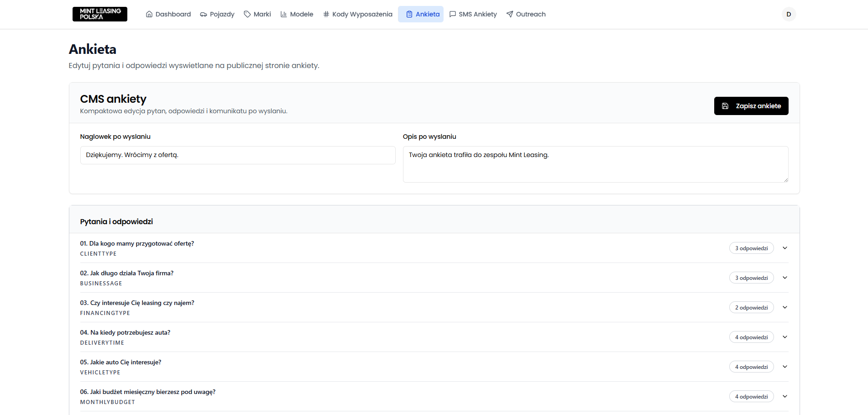The image size is (868, 415).
Task: Click '4 odpowiedzi' badge for MONTHLYBUDGET
Action: pyautogui.click(x=751, y=396)
